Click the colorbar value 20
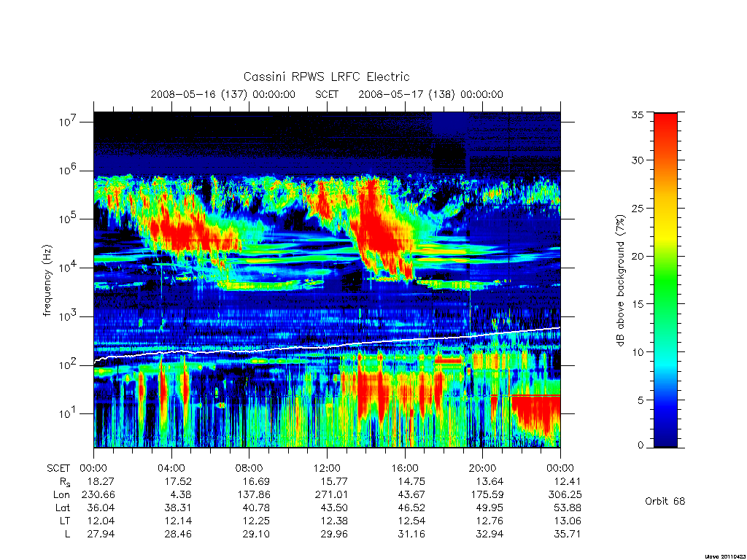 (x=637, y=256)
